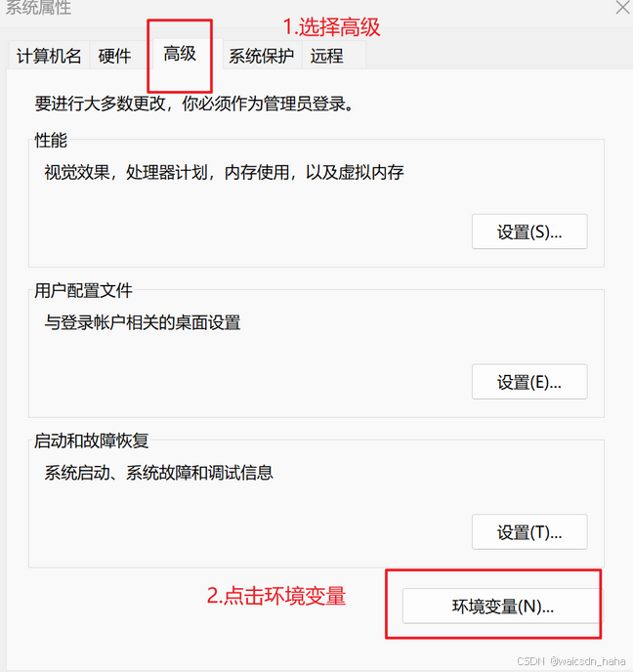The height and width of the screenshot is (672, 633).
Task: Go to the 系统保护 tab
Action: (x=262, y=56)
